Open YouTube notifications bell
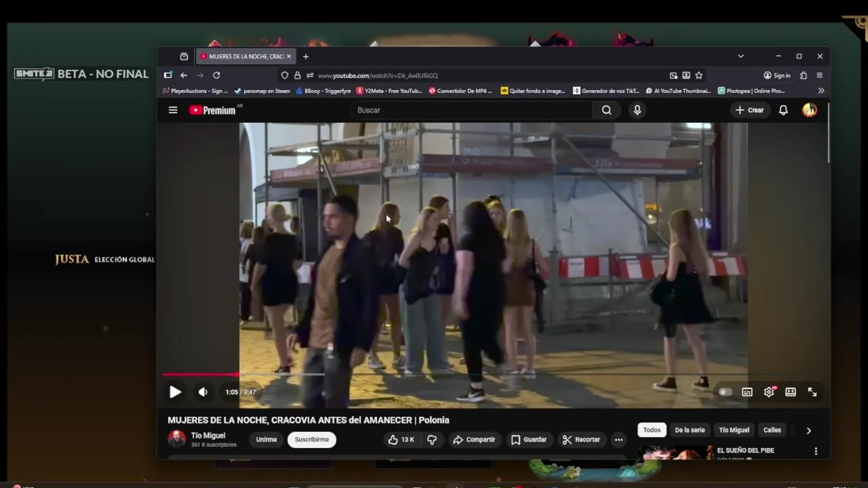Viewport: 868px width, 488px height. (783, 110)
